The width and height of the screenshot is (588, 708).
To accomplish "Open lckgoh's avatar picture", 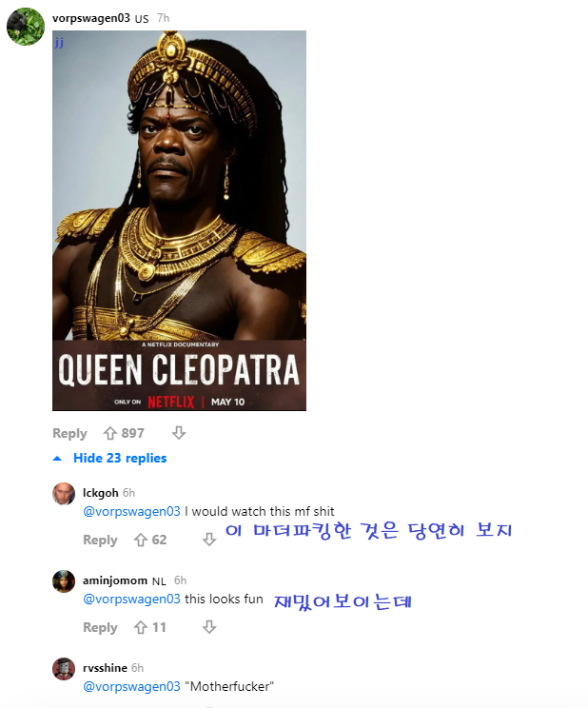I will click(64, 494).
